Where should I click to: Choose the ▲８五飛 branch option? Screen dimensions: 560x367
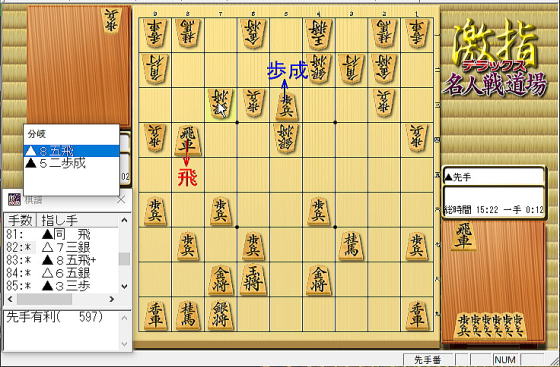coord(71,151)
